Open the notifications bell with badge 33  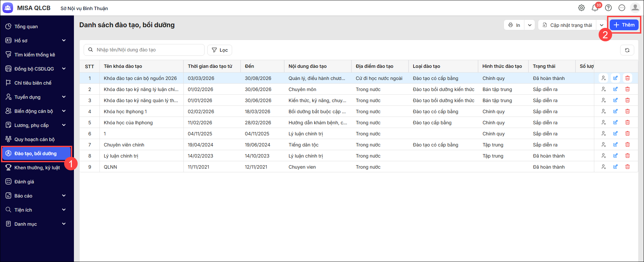(595, 8)
